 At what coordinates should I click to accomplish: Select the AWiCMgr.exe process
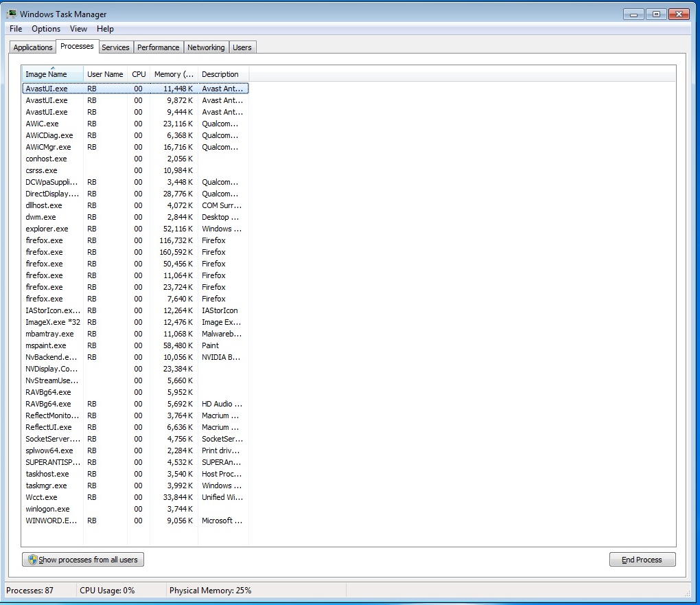point(135,147)
